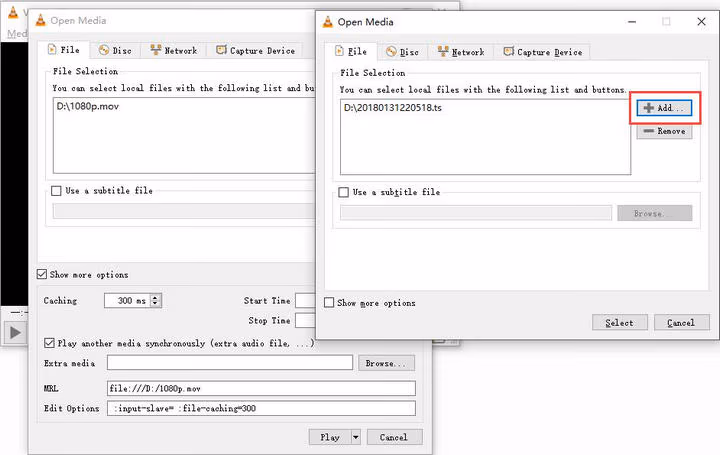Open Disc tab in front dialog
The height and width of the screenshot is (455, 720).
click(x=403, y=52)
